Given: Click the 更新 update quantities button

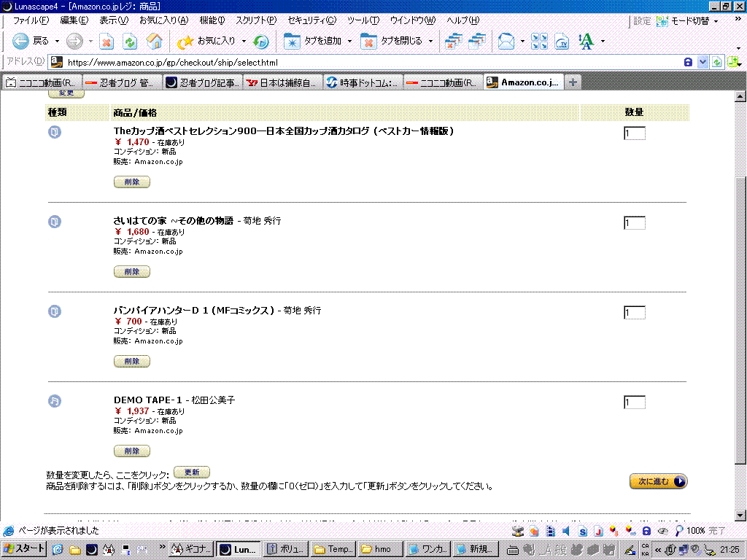Looking at the screenshot, I should [192, 472].
